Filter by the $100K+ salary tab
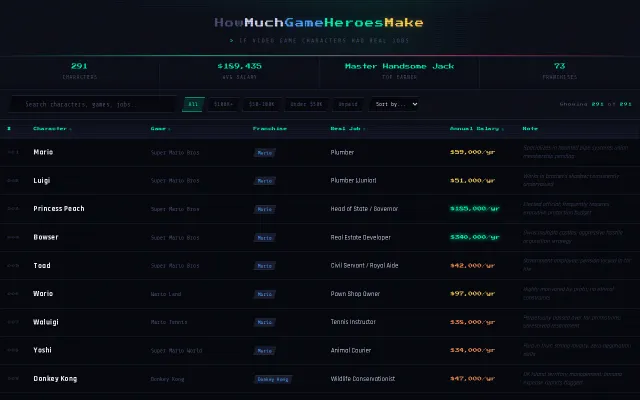 pyautogui.click(x=223, y=104)
